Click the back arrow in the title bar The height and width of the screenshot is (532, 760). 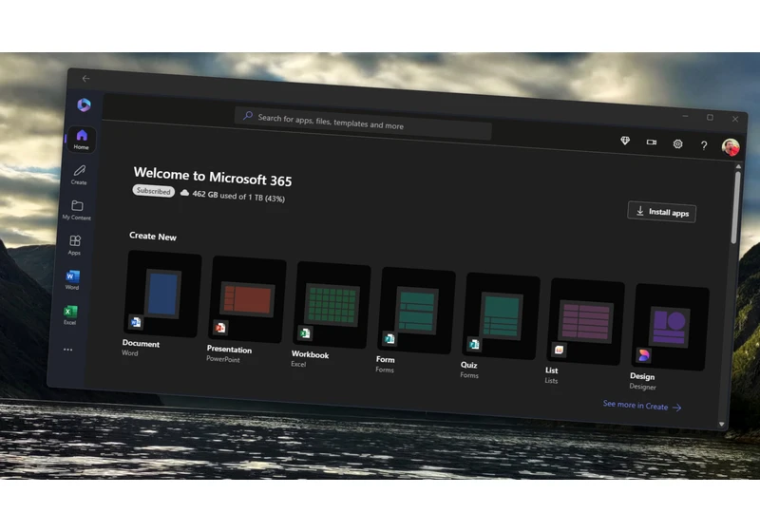[x=85, y=79]
